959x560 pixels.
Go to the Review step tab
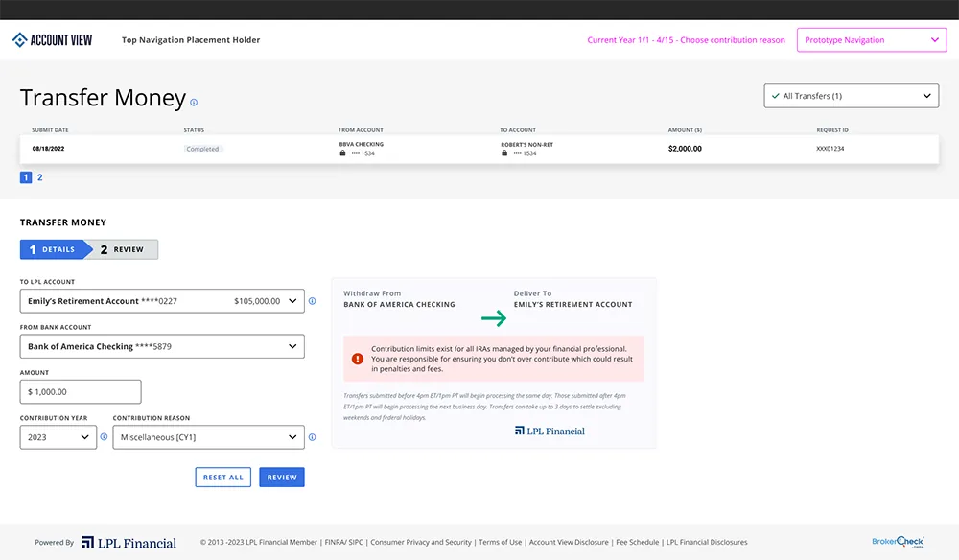(x=123, y=249)
